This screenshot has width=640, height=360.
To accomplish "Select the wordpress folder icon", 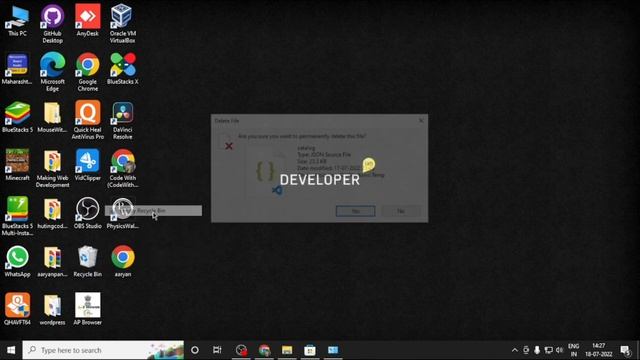I will (x=52, y=309).
